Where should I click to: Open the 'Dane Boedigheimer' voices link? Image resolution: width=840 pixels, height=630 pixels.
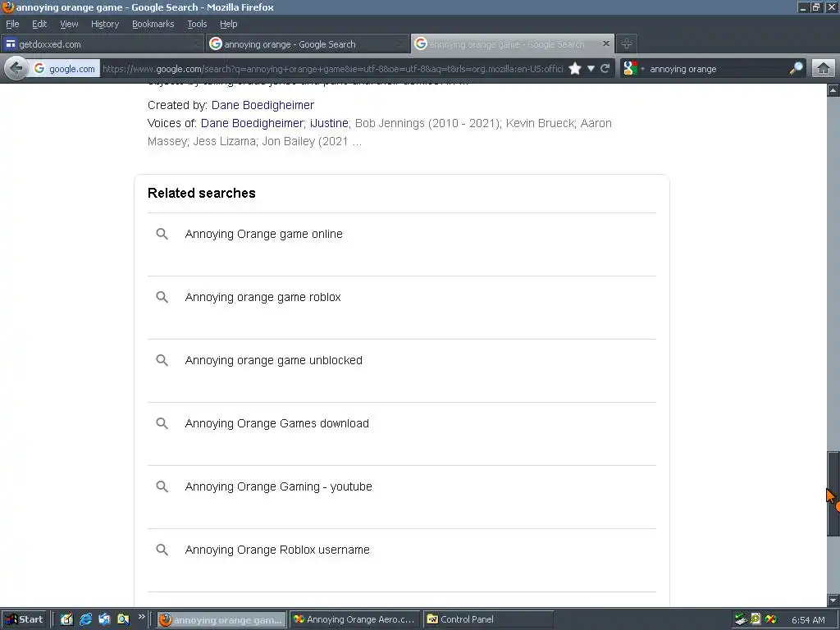[252, 123]
